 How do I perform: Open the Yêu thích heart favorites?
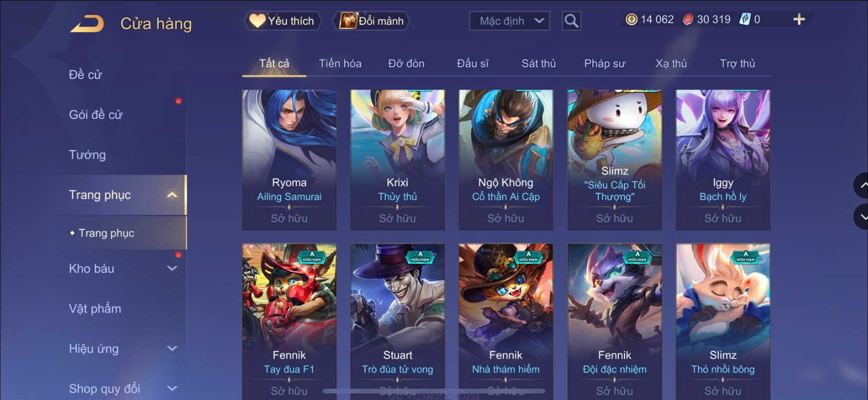coord(283,21)
